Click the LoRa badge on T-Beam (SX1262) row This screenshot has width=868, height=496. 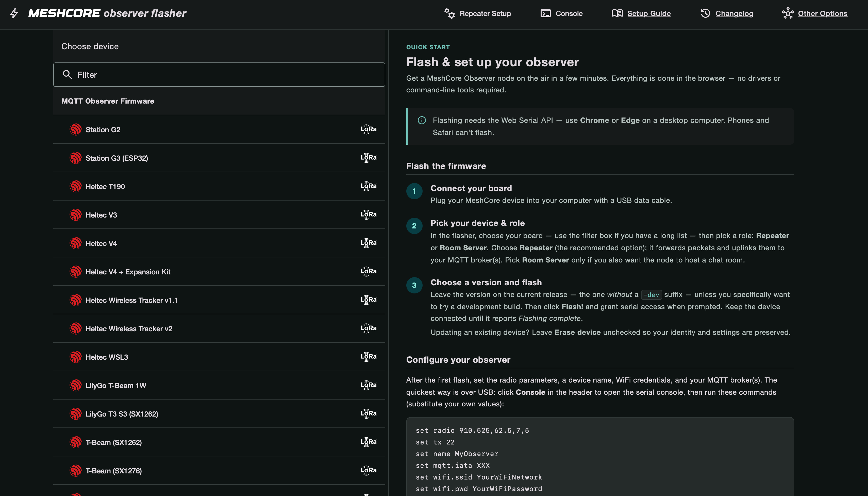(x=369, y=442)
